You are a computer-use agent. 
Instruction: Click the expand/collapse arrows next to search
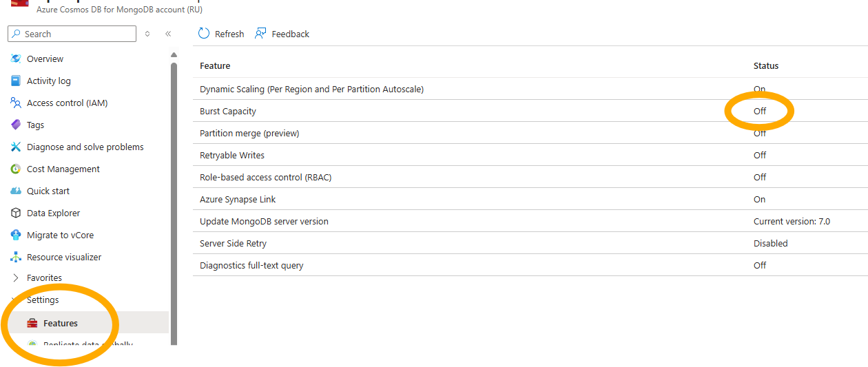tap(147, 34)
